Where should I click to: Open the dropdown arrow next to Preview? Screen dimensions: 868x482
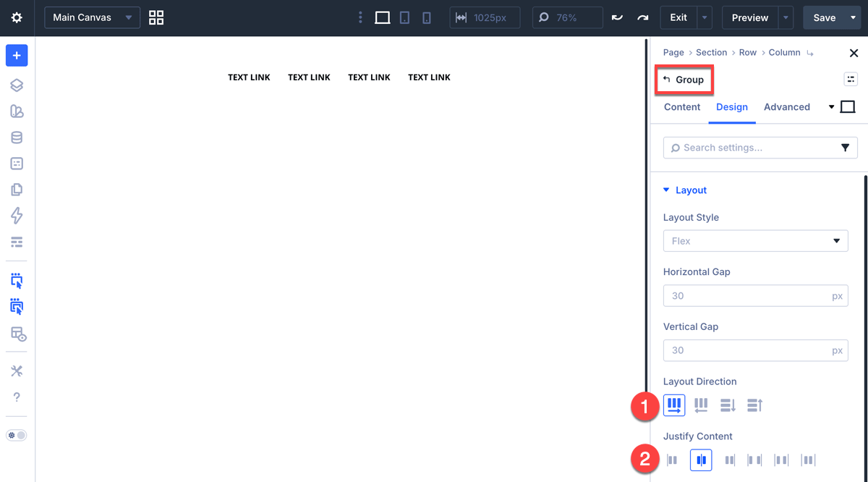pos(786,17)
